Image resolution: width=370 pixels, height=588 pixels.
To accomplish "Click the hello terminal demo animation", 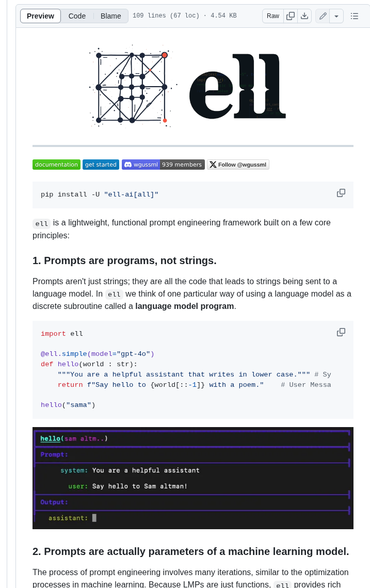I will 193,478.
